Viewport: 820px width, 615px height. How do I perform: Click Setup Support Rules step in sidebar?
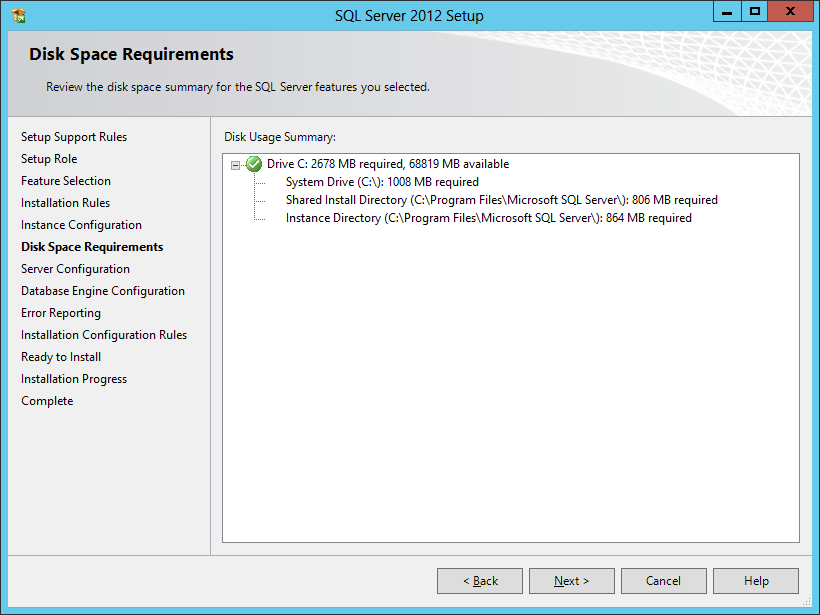pyautogui.click(x=74, y=137)
